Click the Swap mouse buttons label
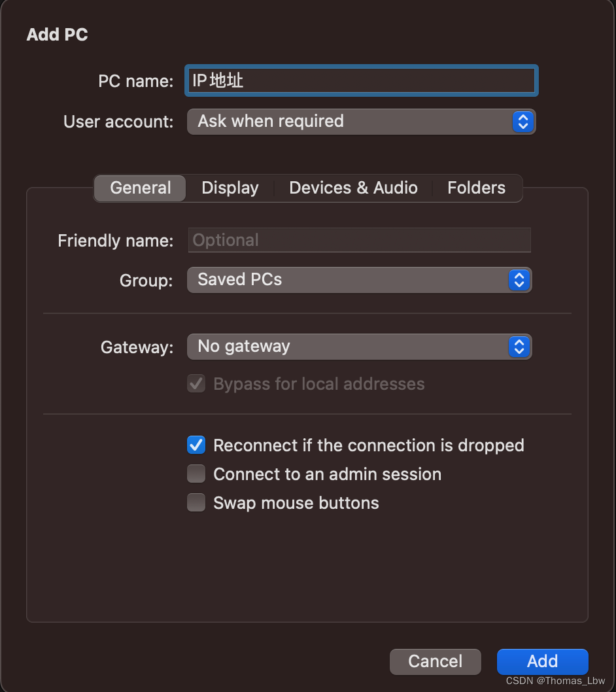 (296, 503)
